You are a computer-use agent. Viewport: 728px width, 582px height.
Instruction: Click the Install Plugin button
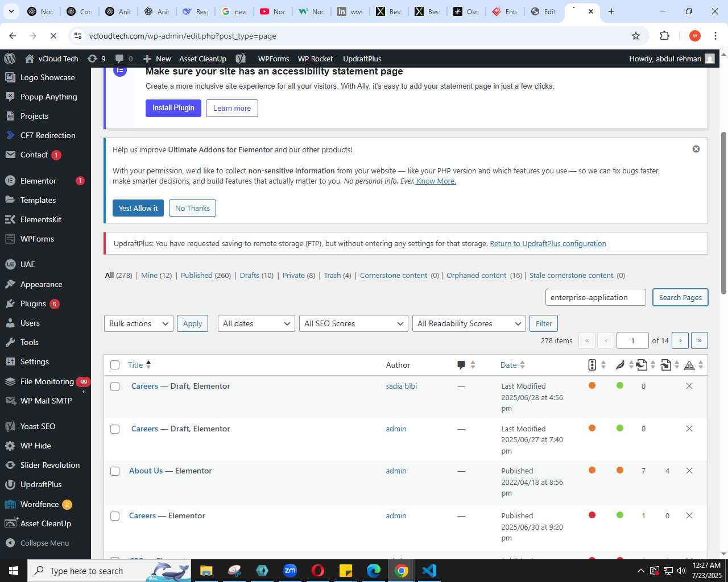[173, 108]
